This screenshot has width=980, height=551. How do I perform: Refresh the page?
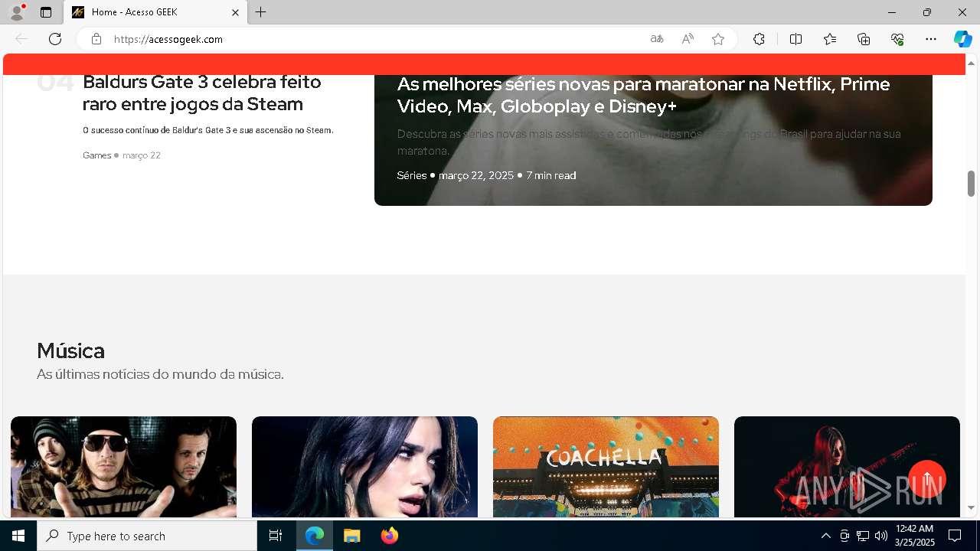pos(55,39)
